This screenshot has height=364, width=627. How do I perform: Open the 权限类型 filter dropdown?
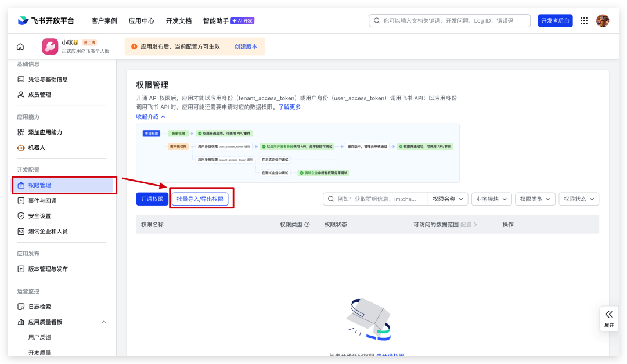point(535,199)
